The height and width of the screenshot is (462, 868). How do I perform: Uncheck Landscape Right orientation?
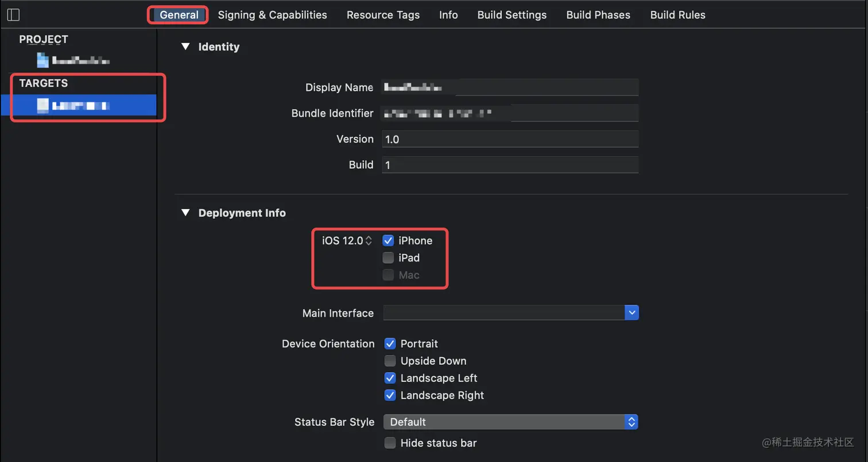(390, 395)
